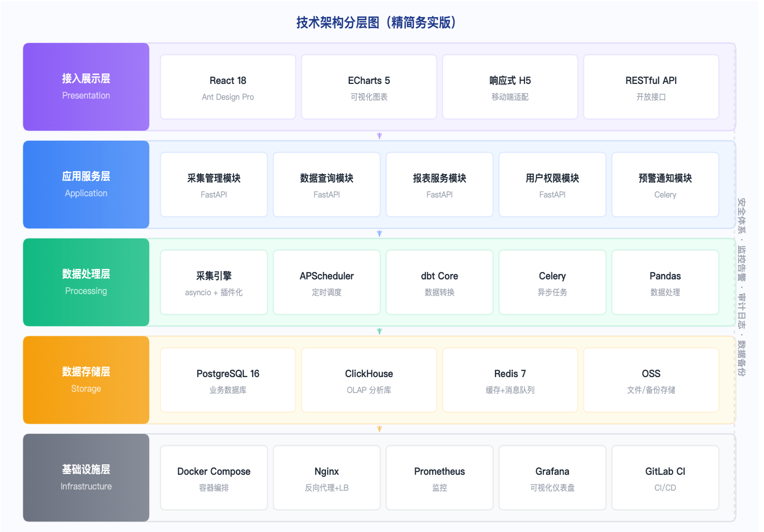
Task: Open the 报表服务模块 card
Action: [440, 185]
